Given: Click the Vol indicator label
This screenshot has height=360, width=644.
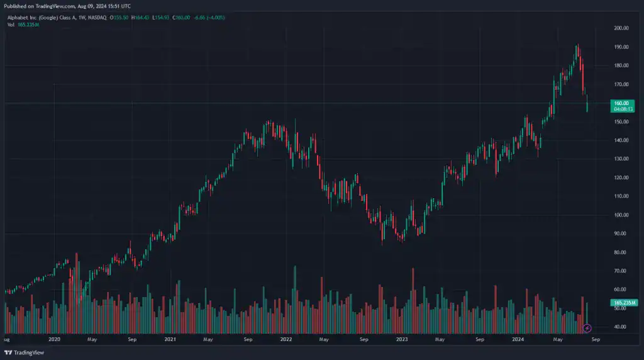Looking at the screenshot, I should click(11, 24).
